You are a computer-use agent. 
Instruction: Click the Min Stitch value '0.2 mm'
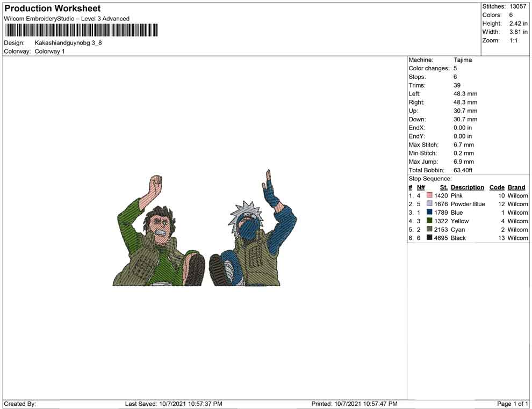pos(463,153)
